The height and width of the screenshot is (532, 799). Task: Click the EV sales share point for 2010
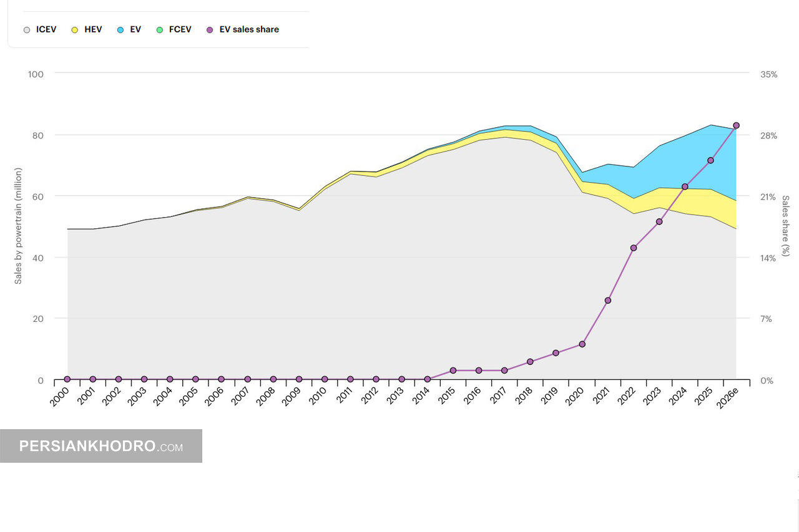(325, 379)
